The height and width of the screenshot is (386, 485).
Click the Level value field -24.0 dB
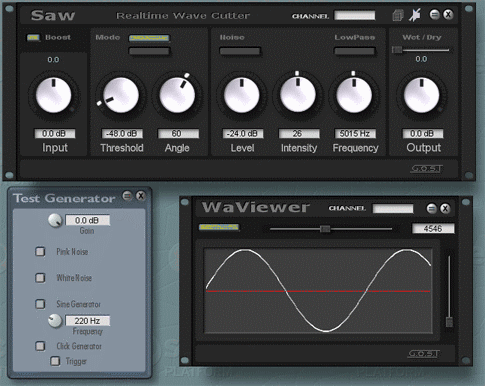coord(243,134)
